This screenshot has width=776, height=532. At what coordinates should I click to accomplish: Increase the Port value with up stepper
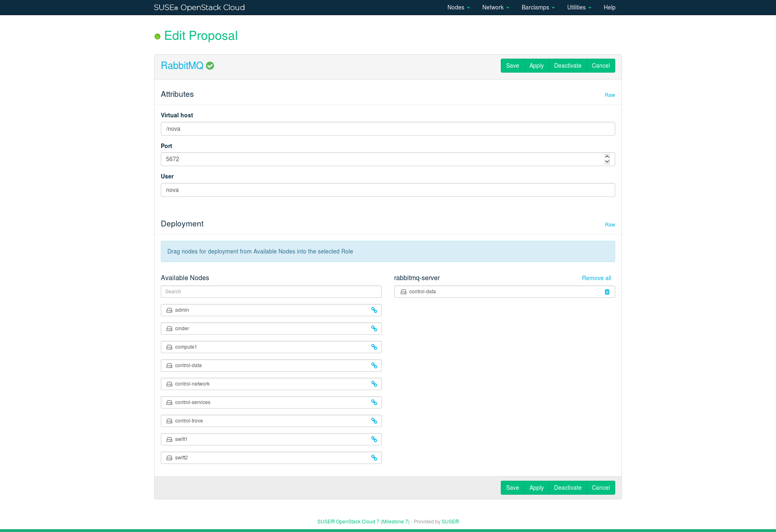pyautogui.click(x=607, y=157)
